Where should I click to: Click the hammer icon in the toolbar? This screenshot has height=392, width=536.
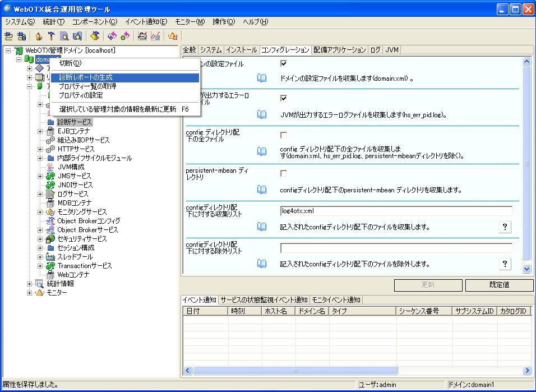52,36
